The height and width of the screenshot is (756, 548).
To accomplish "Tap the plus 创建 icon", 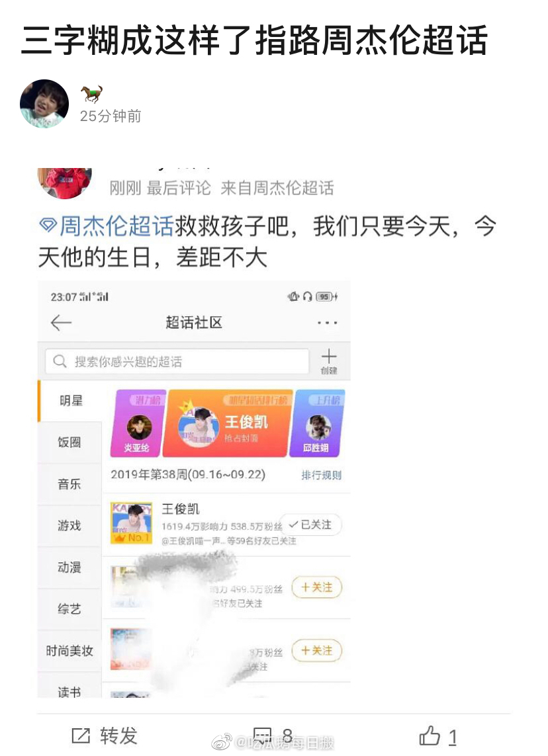I will 329,361.
